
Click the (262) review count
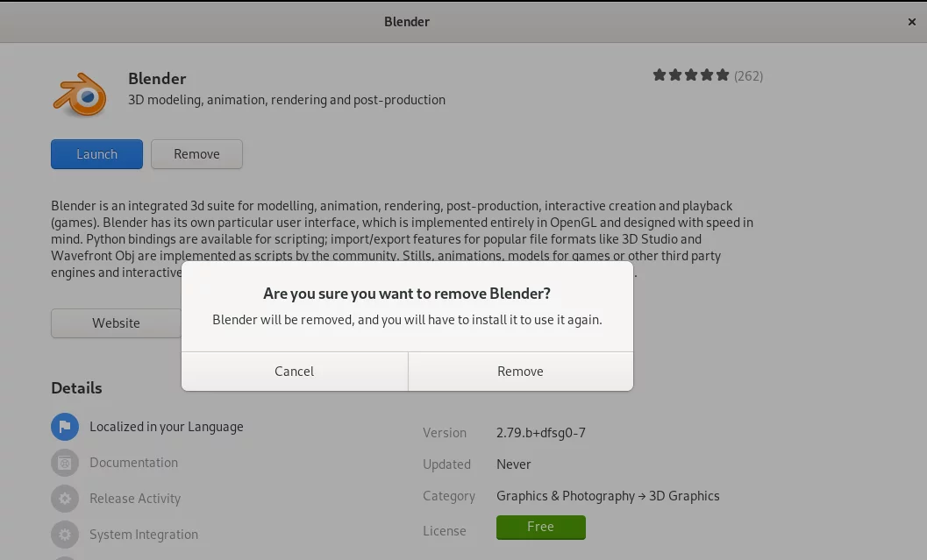point(748,76)
